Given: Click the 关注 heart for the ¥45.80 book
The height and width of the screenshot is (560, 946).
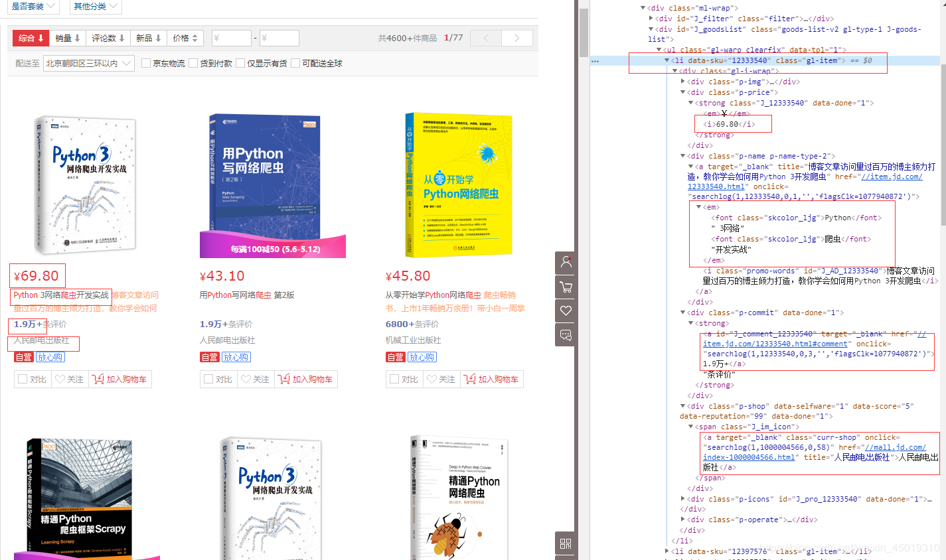Looking at the screenshot, I should point(441,380).
